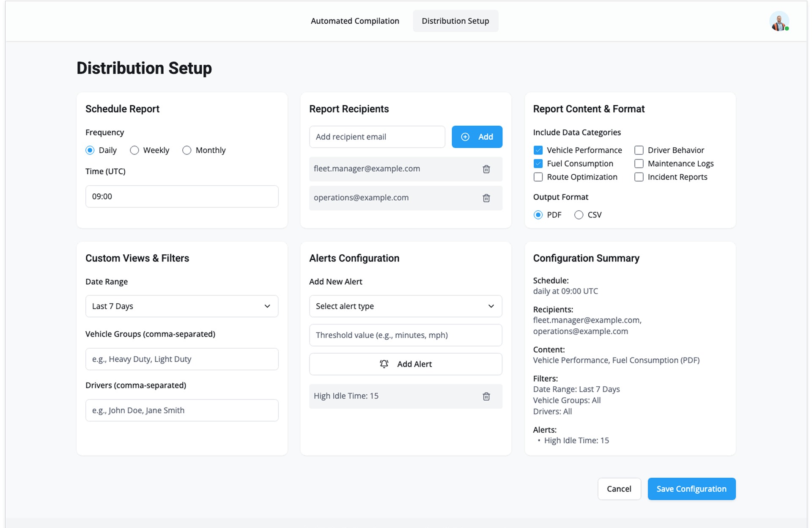Open the Date Range dropdown
812x528 pixels.
pyautogui.click(x=182, y=306)
